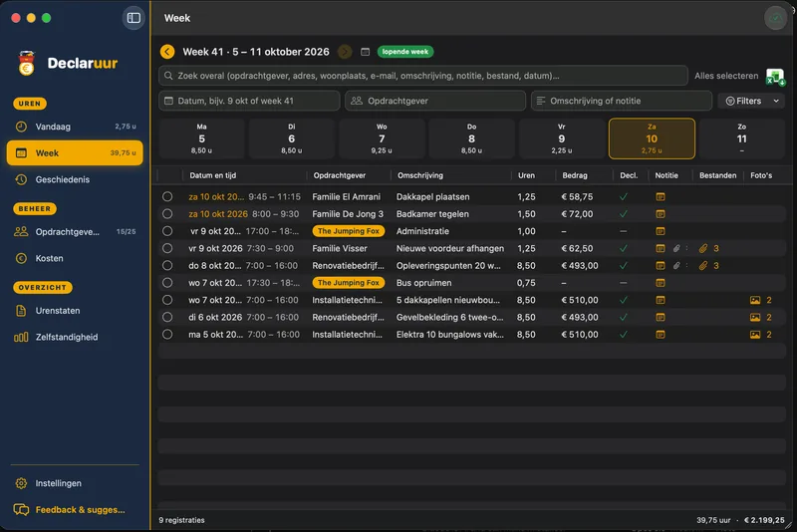Open attachments paperclip for Nieuwe voordeur afhangen

(703, 248)
